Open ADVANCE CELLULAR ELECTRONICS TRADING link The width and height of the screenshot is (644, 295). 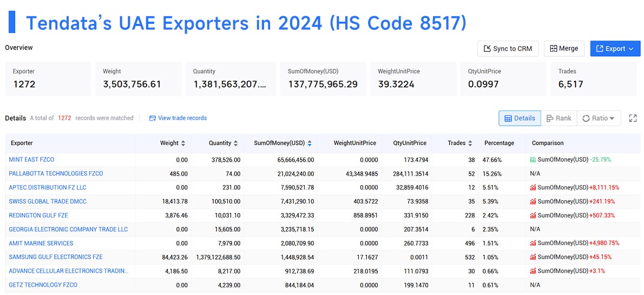pos(69,271)
